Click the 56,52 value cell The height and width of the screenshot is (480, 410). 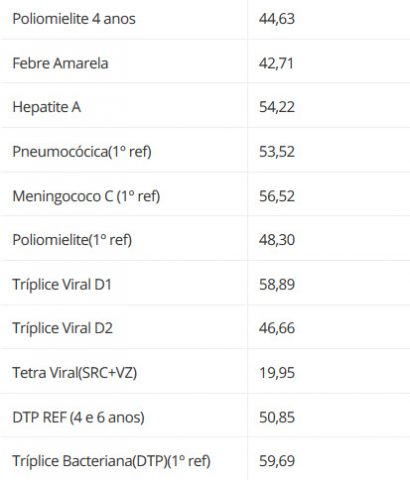tap(277, 196)
